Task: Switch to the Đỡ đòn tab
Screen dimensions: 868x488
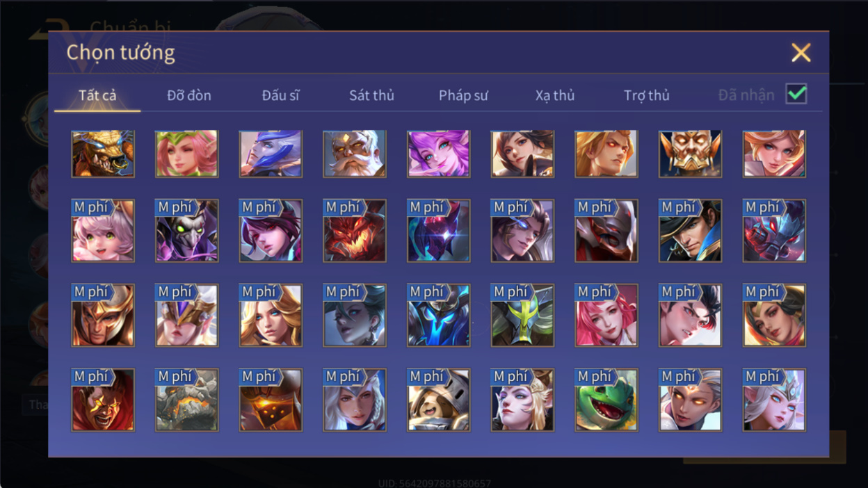Action: pos(189,95)
